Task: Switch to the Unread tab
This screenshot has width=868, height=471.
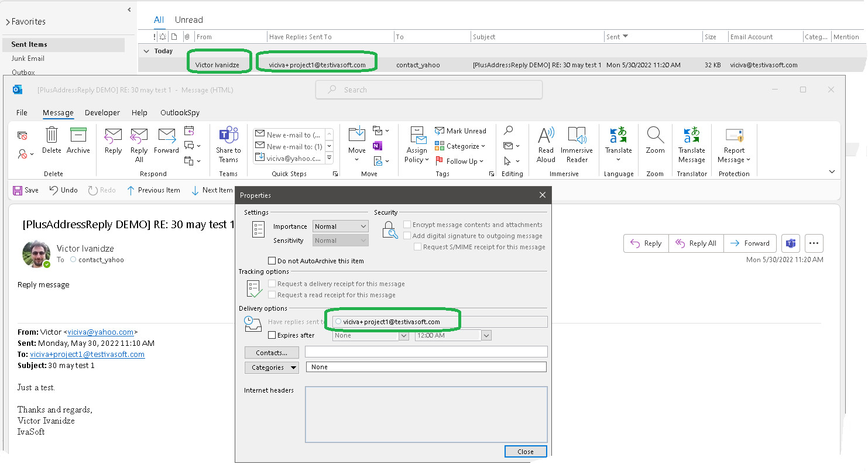Action: pyautogui.click(x=188, y=20)
